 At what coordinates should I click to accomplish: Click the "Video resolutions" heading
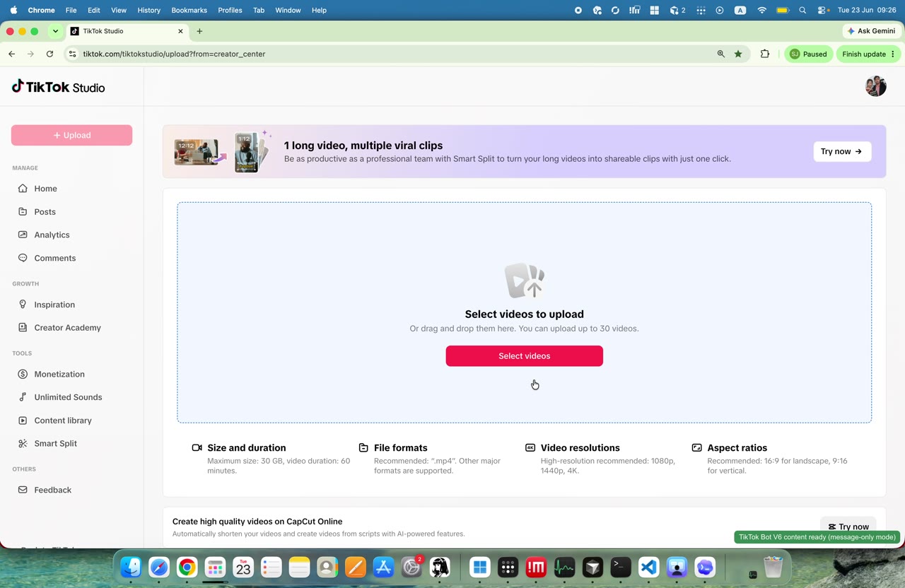point(580,448)
